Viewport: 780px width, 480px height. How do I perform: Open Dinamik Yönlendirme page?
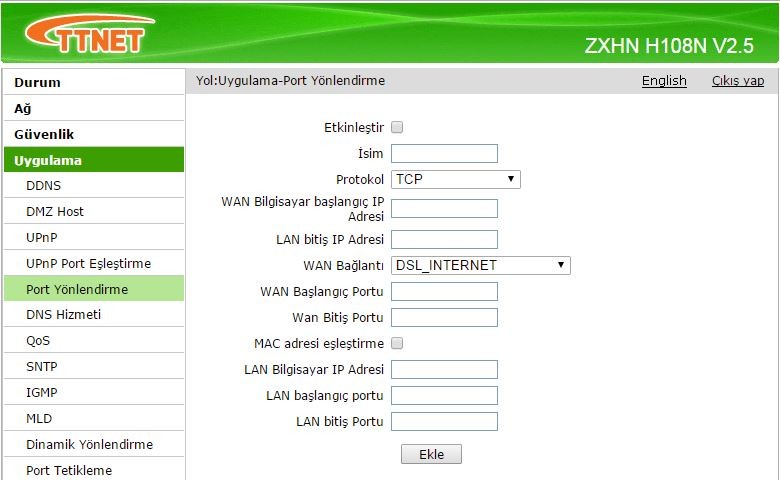(94, 444)
